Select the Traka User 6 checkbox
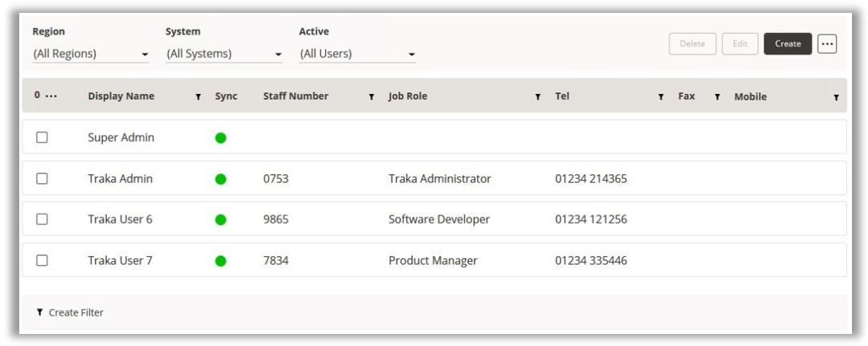 pos(42,219)
